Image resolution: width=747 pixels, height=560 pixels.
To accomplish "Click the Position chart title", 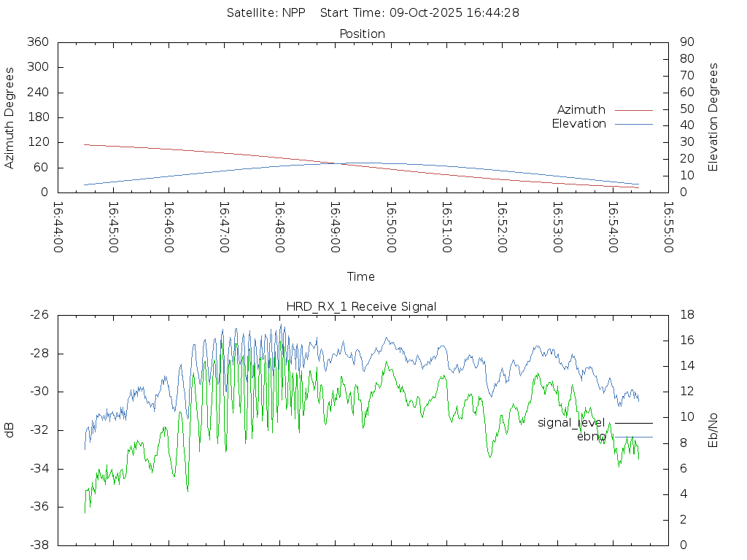I will click(x=362, y=34).
